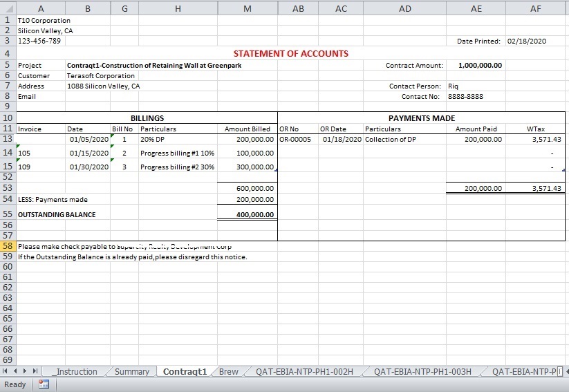Open the QAT-EBIA-NTP-PH1-003H sheet tab
569x392 pixels.
pyautogui.click(x=422, y=371)
